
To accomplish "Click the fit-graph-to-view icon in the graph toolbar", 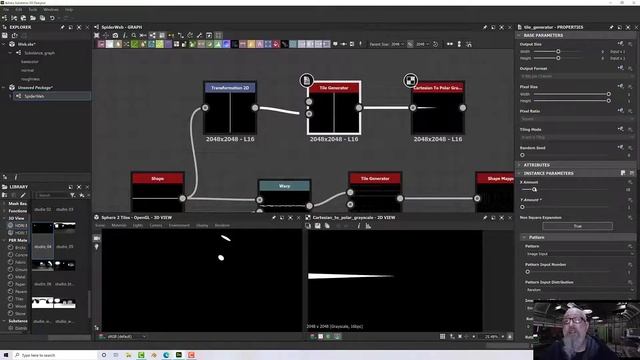I will pos(97,36).
